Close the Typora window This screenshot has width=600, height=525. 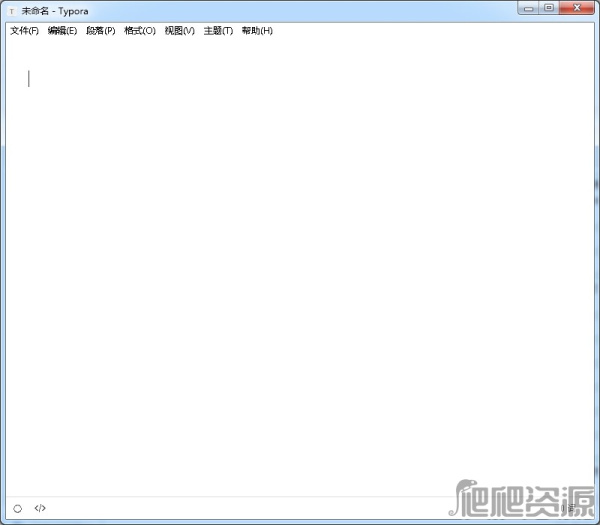pyautogui.click(x=577, y=8)
